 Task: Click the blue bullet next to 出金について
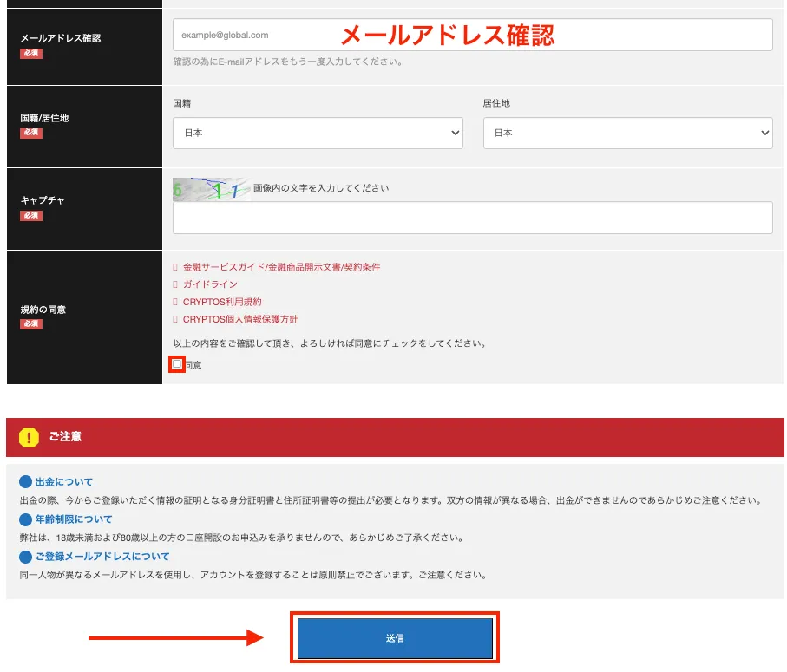pyautogui.click(x=24, y=481)
